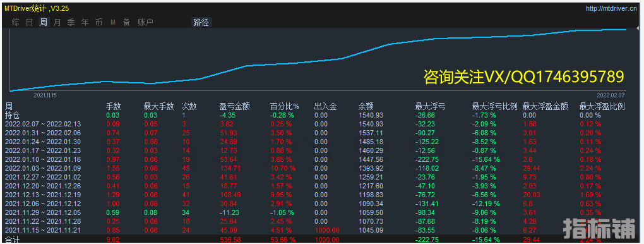Select week row 2022.01.31 ~ 2022.02.06
This screenshot has height=244, width=644.
tap(43, 133)
